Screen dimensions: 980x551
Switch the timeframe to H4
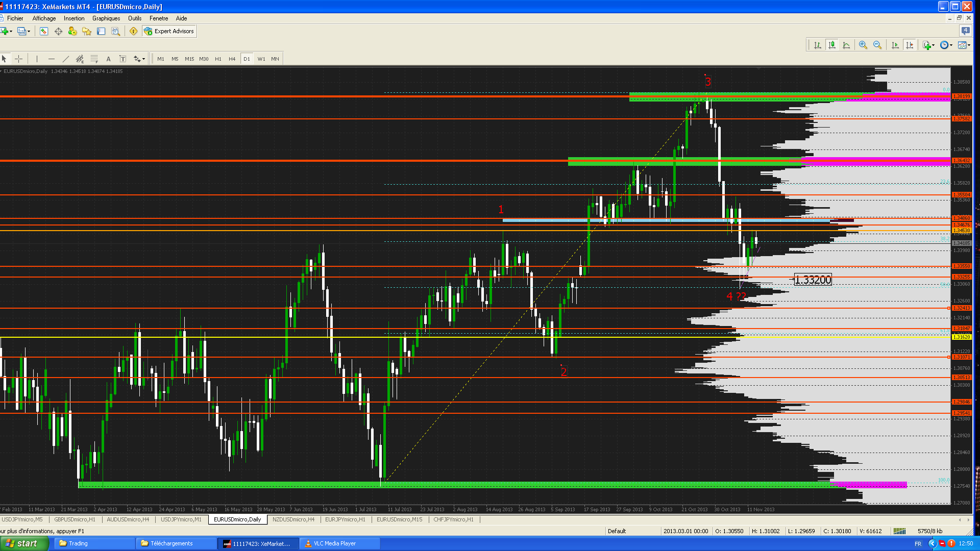[232, 59]
